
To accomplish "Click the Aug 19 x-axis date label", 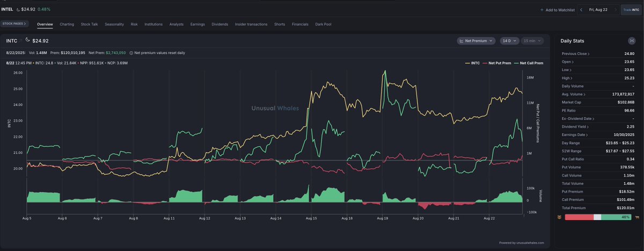I will [x=382, y=219].
